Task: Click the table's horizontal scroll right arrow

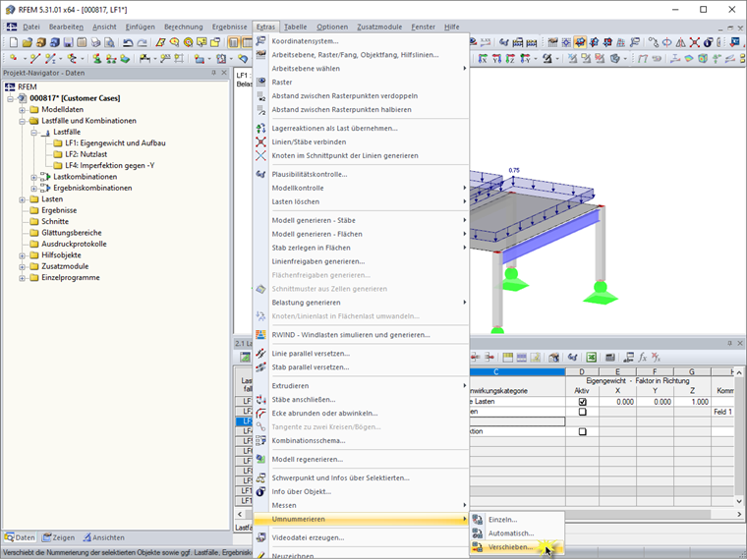Action: (739, 514)
